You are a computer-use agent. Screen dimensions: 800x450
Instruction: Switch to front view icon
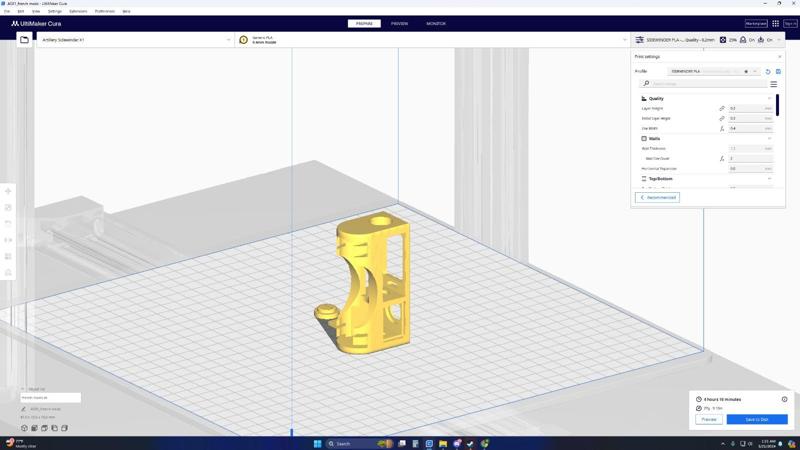coord(34,428)
